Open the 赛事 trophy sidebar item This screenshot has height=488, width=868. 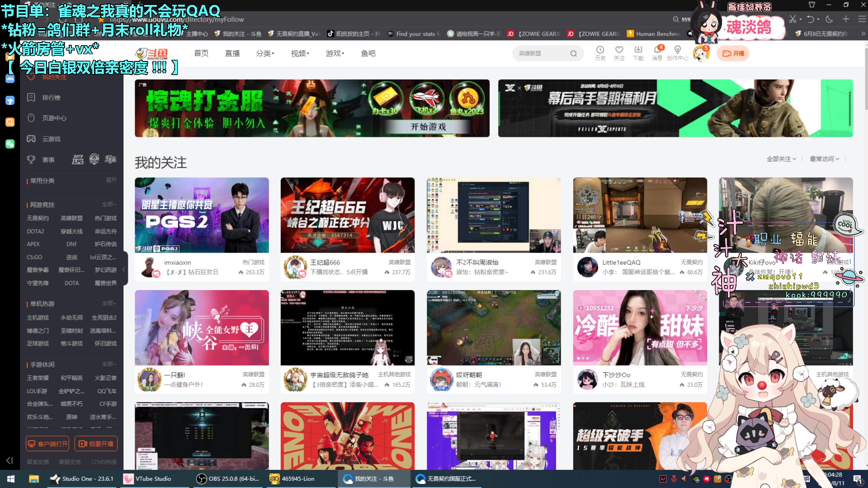[x=48, y=160]
